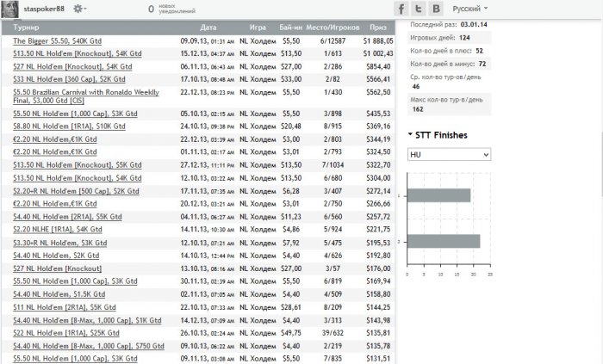Open The Bigger $5.50, $40K Gtd tournament
The width and height of the screenshot is (603, 364).
click(x=58, y=40)
